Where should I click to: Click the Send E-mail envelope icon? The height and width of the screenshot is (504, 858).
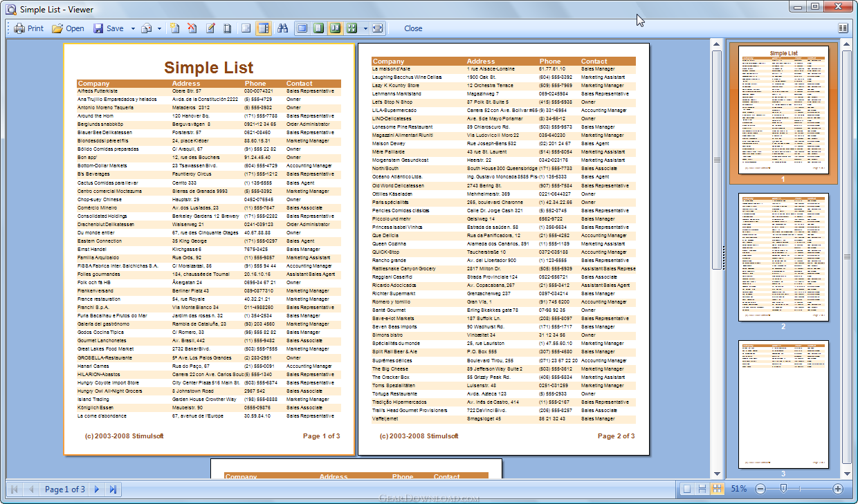147,28
